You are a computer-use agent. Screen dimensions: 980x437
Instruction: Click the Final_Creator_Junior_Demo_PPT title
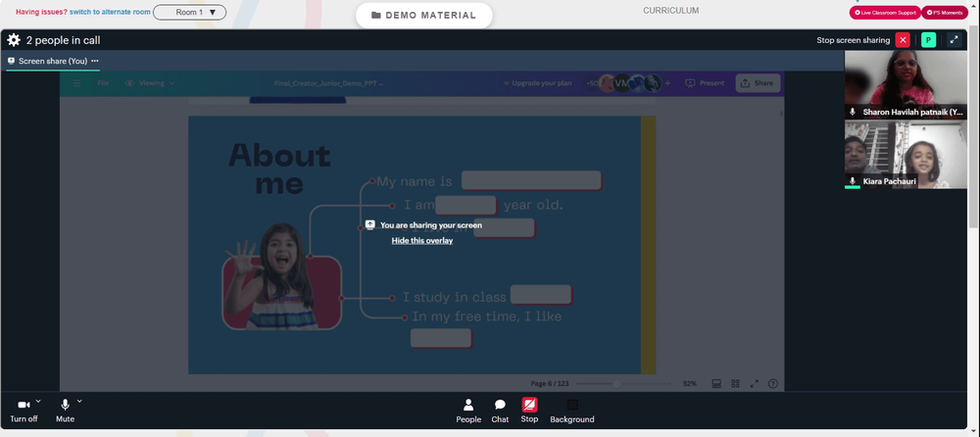(328, 83)
